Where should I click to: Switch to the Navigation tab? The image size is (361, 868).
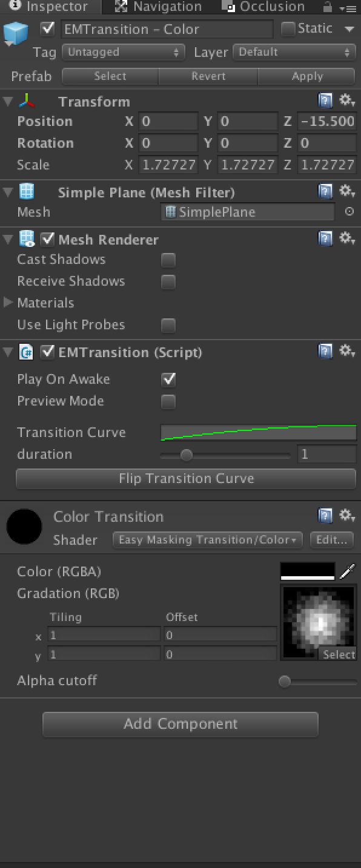coord(159,7)
